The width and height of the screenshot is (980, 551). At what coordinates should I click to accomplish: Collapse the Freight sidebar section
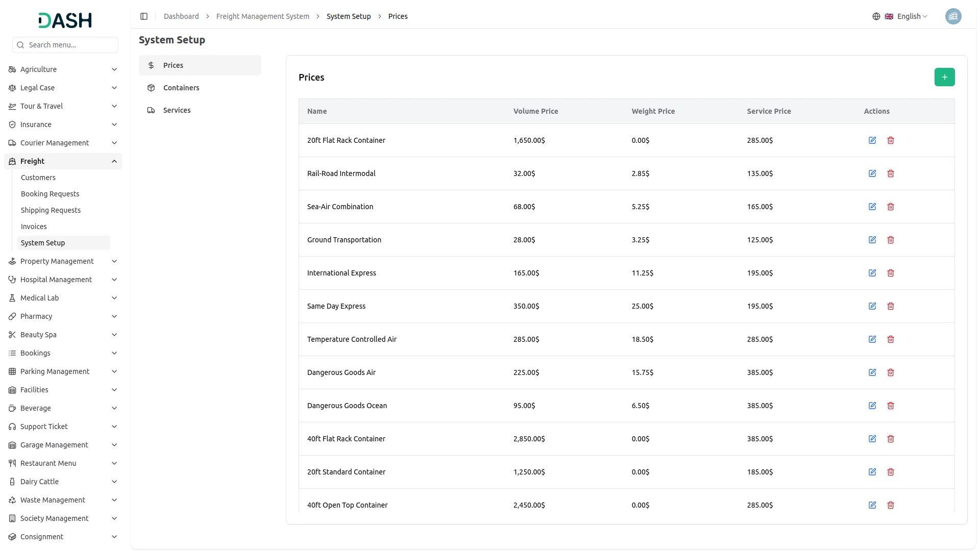114,161
